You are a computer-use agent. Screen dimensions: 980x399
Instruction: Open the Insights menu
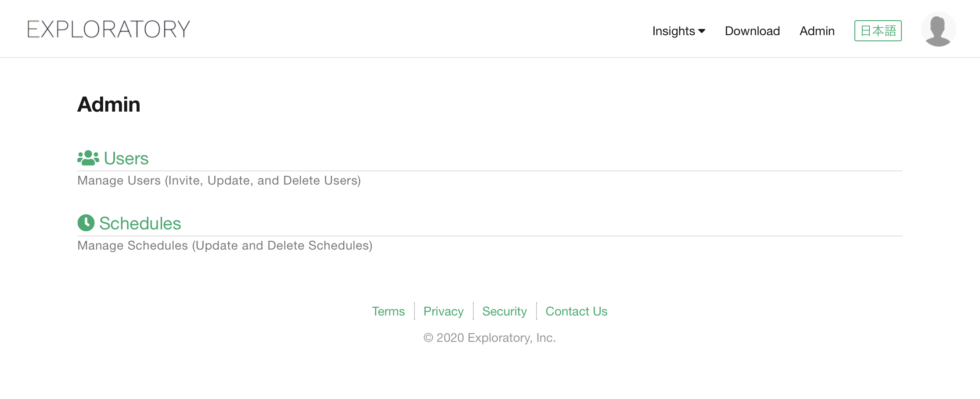coord(679,31)
